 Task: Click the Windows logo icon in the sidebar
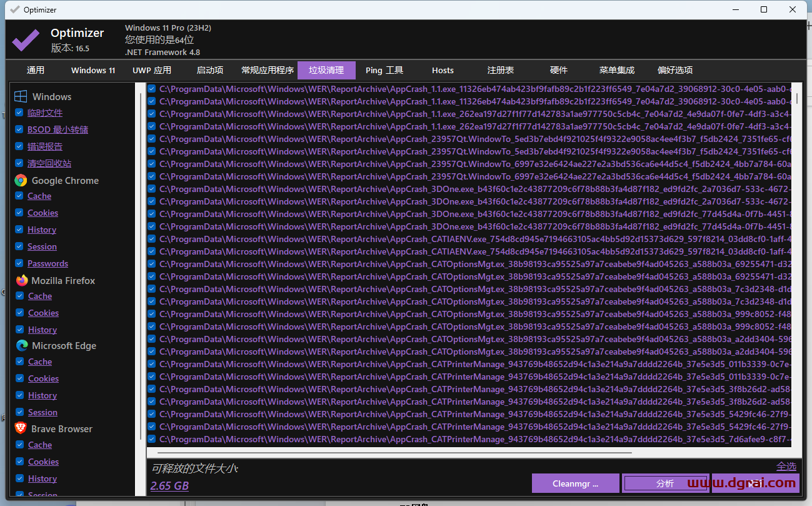(x=21, y=96)
